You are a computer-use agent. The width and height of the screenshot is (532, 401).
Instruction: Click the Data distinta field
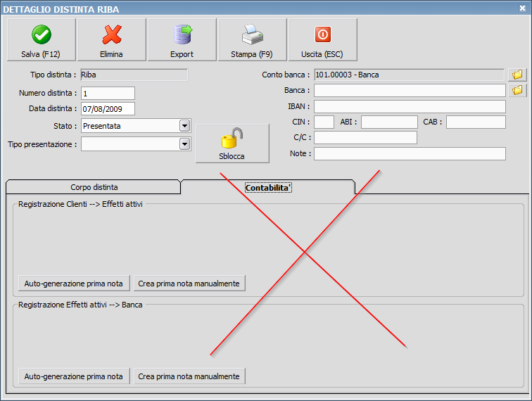108,109
